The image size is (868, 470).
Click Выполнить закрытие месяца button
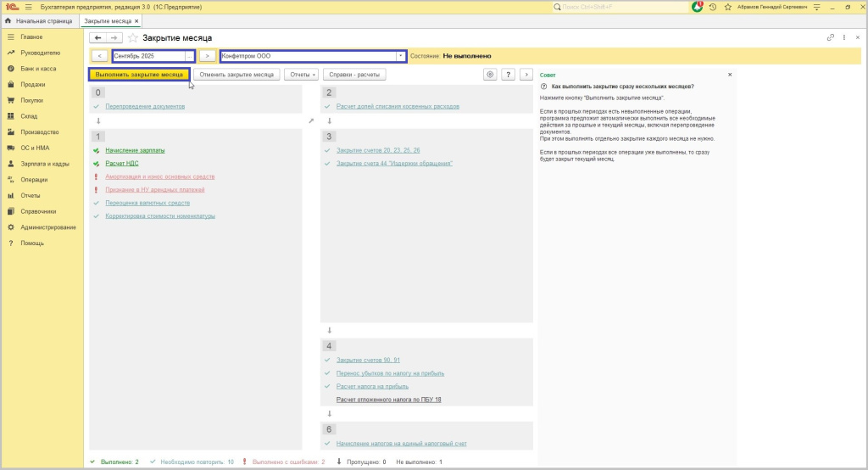tap(139, 75)
